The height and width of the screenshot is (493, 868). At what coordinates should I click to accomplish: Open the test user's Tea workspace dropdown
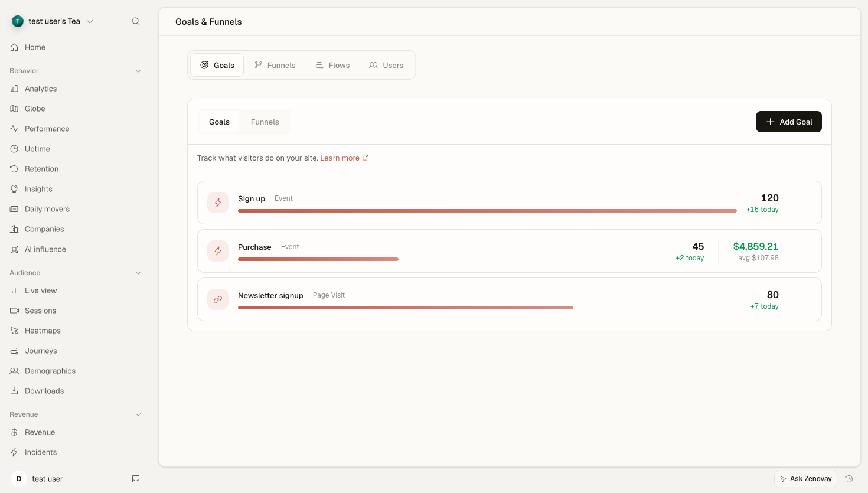(x=53, y=21)
